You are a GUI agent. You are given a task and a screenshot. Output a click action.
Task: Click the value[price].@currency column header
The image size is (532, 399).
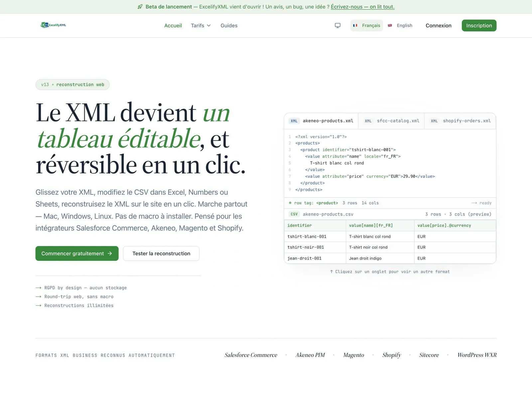click(x=455, y=225)
